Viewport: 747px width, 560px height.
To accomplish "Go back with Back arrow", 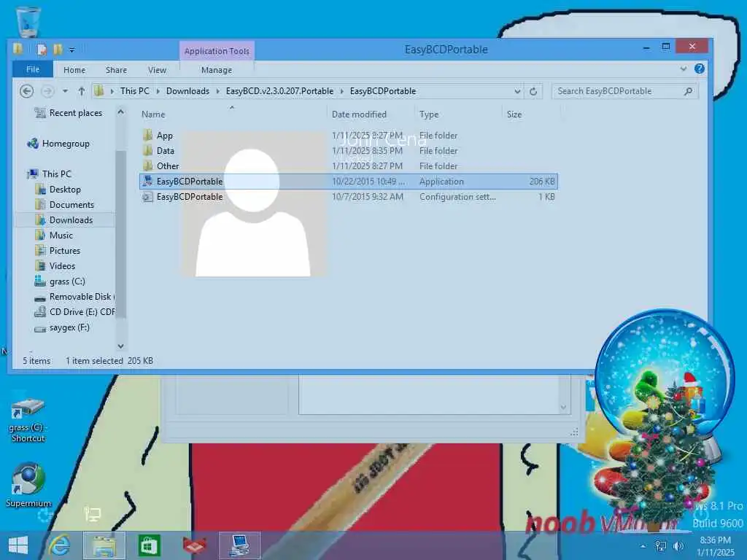I will [27, 91].
